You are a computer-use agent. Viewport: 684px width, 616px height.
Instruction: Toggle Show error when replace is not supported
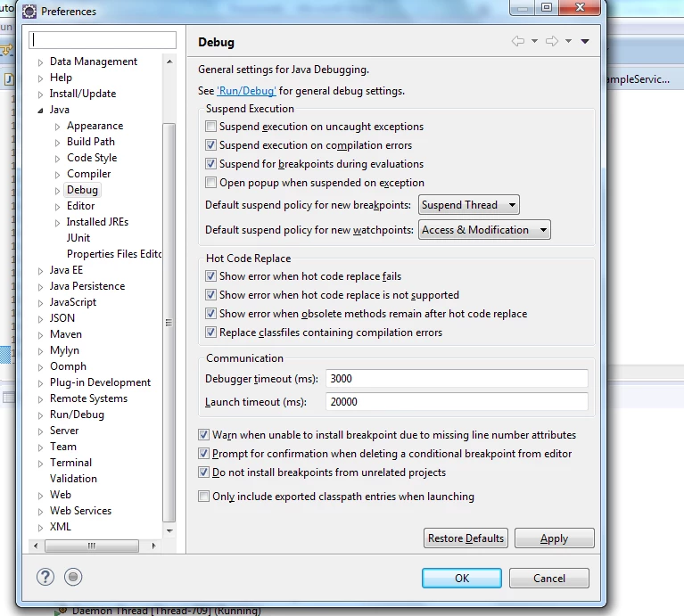click(x=210, y=295)
